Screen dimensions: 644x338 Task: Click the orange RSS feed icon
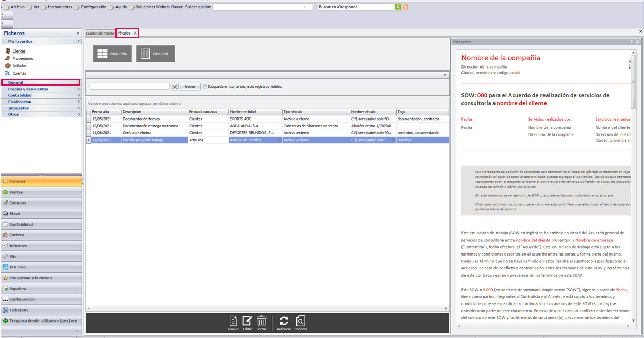405,7
